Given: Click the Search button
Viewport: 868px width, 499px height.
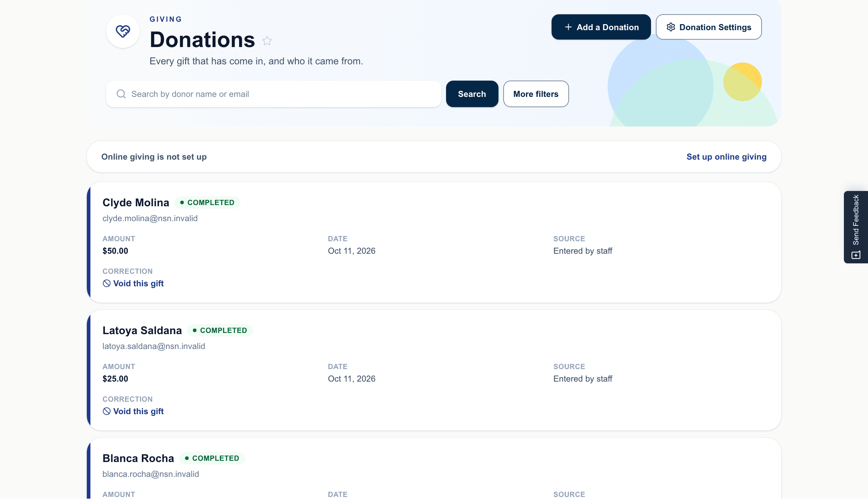Looking at the screenshot, I should tap(472, 94).
